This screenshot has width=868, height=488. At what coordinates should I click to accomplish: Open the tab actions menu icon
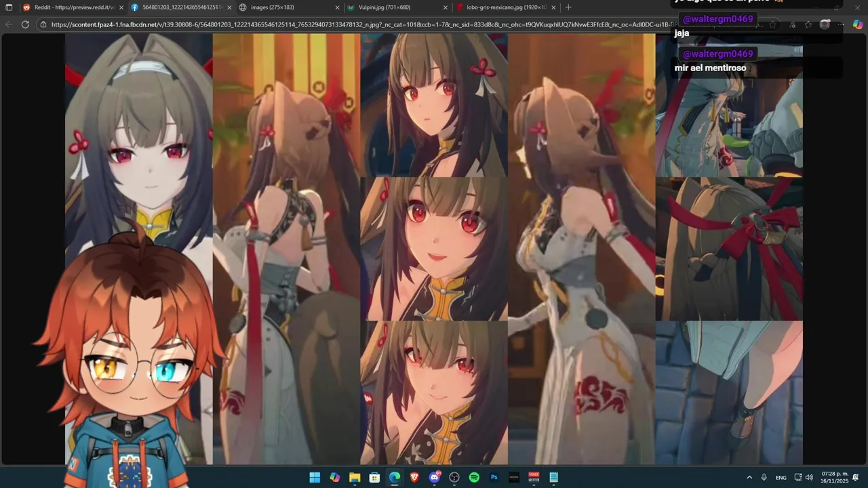(x=9, y=7)
